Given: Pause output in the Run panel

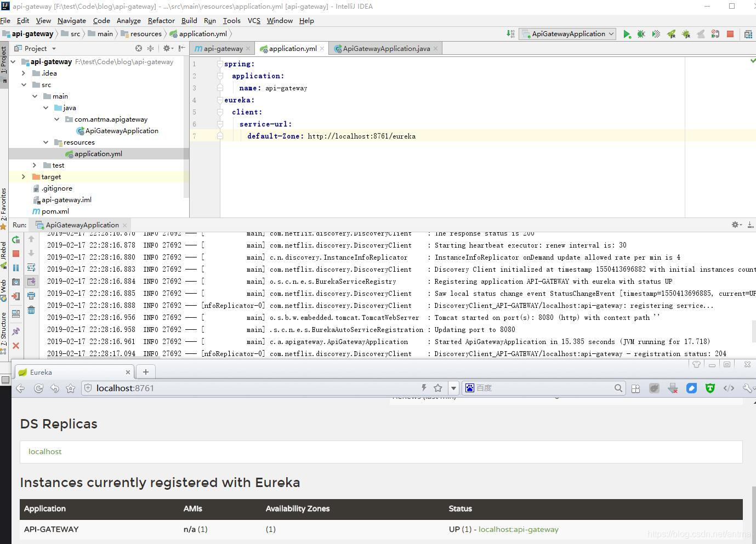Looking at the screenshot, I should (x=16, y=268).
